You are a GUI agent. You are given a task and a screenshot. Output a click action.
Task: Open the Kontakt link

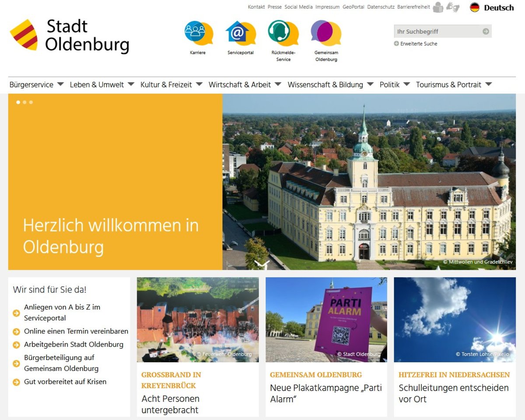(256, 7)
